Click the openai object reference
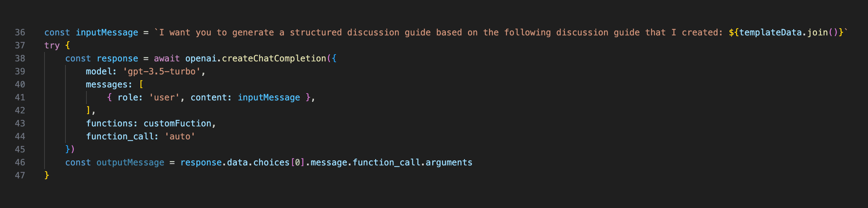Screen dimensions: 868x208 click(x=201, y=58)
